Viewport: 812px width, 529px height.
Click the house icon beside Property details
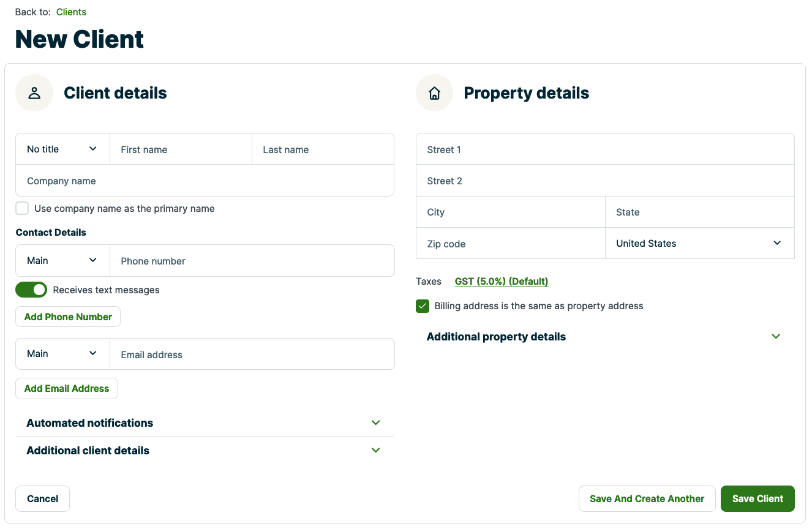[434, 93]
